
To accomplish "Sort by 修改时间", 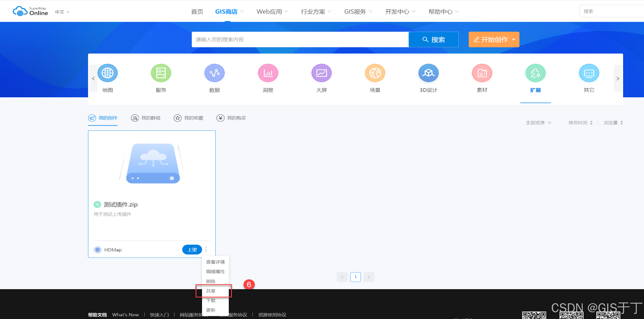I will (x=580, y=123).
